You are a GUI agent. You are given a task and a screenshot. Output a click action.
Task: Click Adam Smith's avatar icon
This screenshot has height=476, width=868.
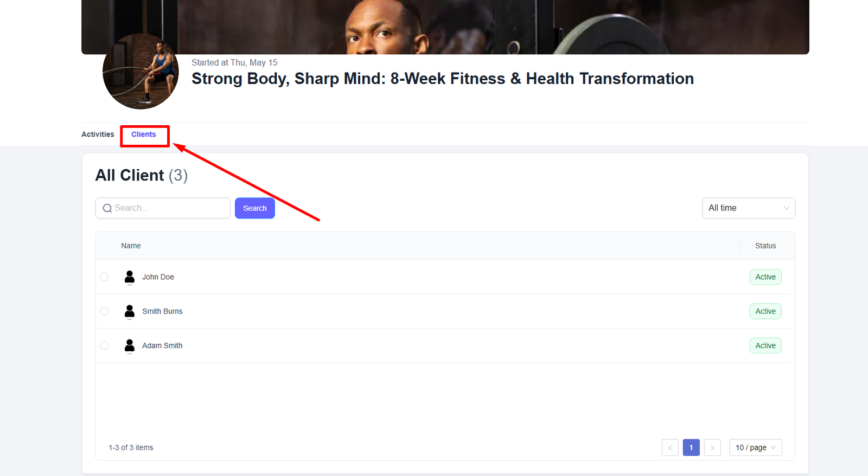(x=129, y=345)
